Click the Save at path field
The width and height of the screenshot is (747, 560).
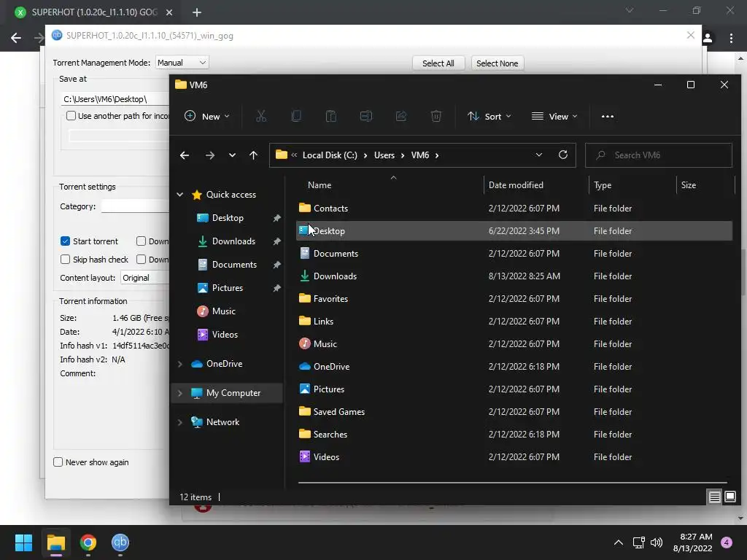click(x=115, y=99)
